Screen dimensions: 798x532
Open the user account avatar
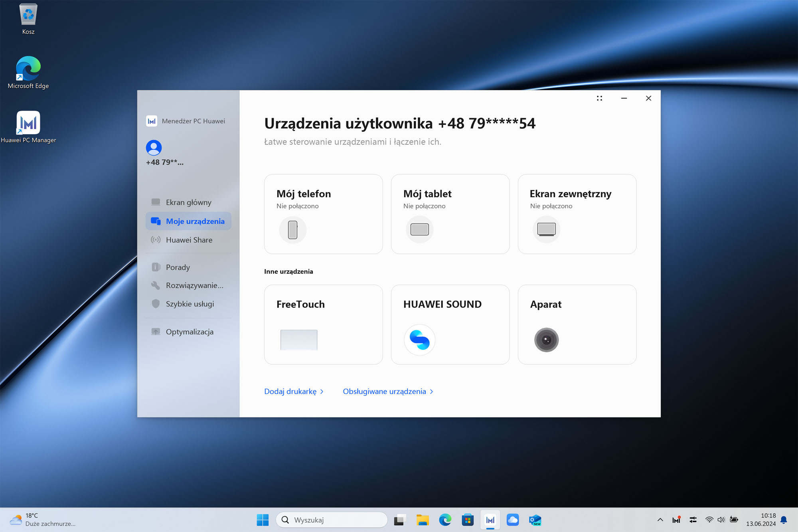[154, 148]
